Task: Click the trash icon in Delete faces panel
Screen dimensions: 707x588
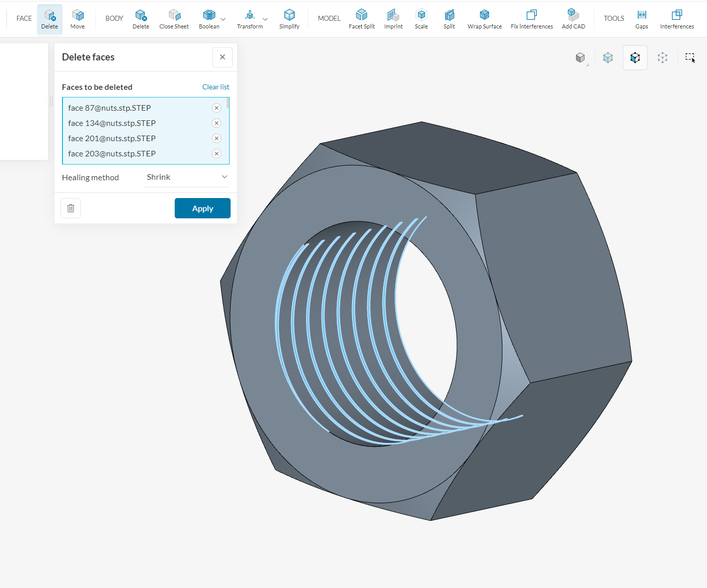Action: tap(71, 208)
